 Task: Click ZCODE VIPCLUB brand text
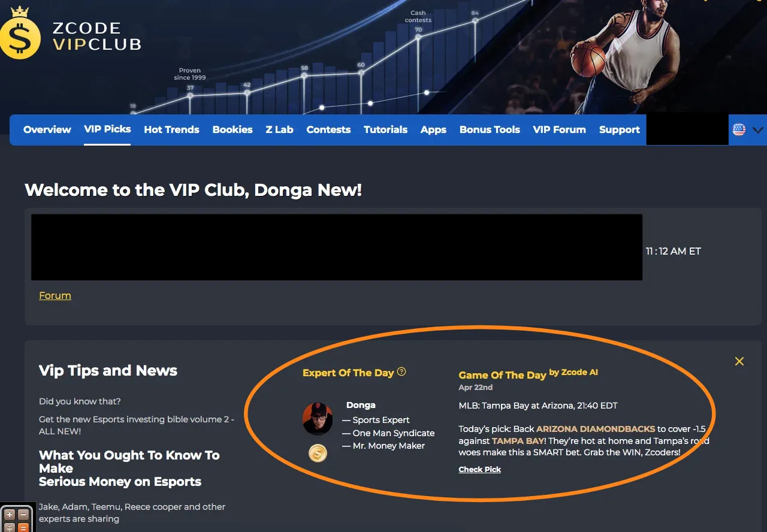[96, 36]
